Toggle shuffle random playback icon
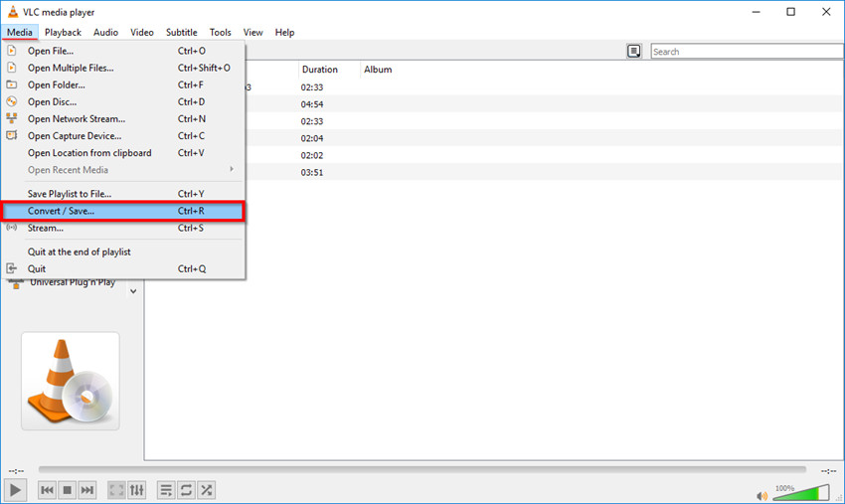The width and height of the screenshot is (845, 504). click(x=207, y=490)
